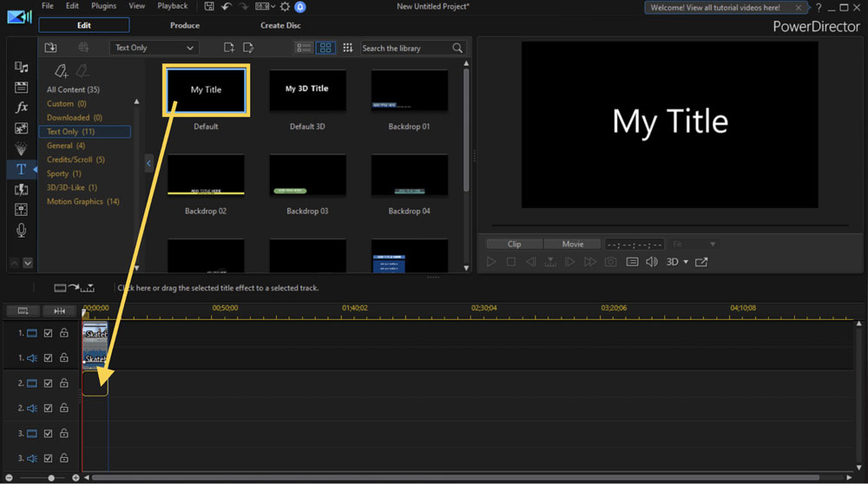Switch library to large icon view
This screenshot has width=868, height=484.
325,48
